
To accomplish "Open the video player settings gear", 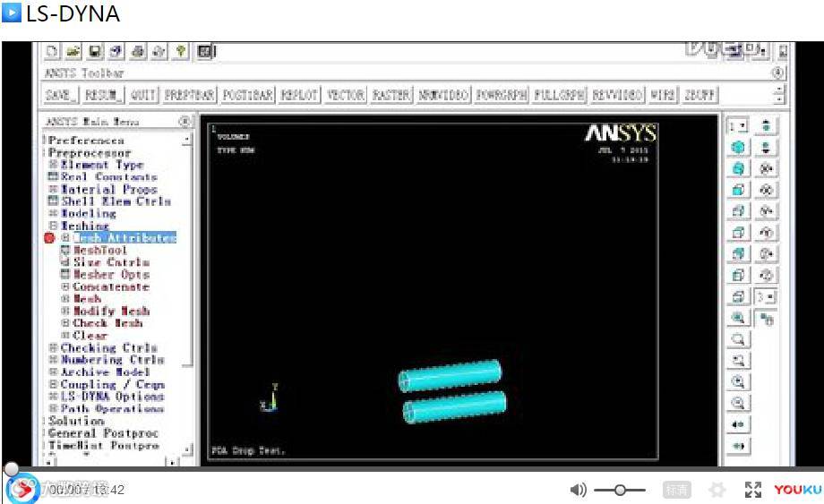I will (x=717, y=490).
